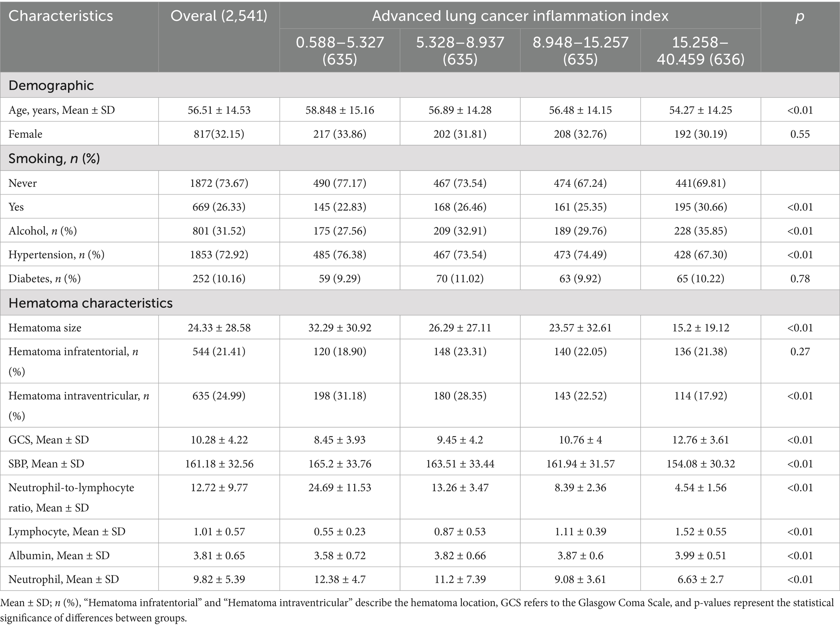Select the Hematoma size row label
Image resolution: width=840 pixels, height=627 pixels.
[x=45, y=328]
